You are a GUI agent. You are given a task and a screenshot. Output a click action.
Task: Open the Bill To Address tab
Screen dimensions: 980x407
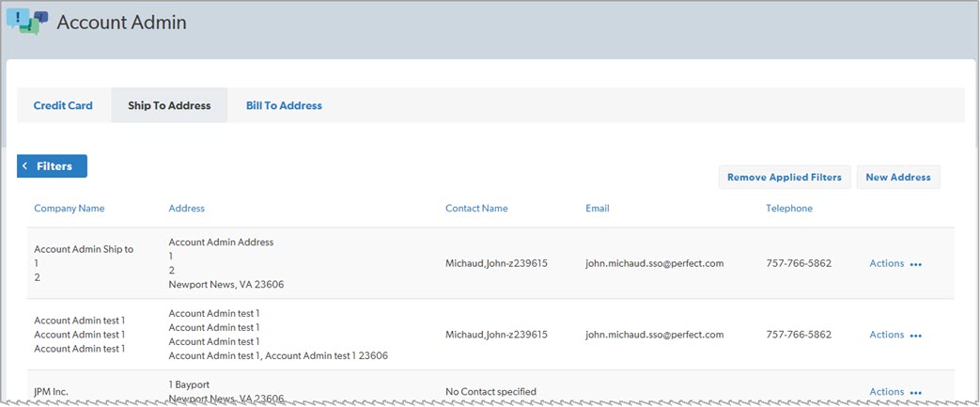pos(284,105)
